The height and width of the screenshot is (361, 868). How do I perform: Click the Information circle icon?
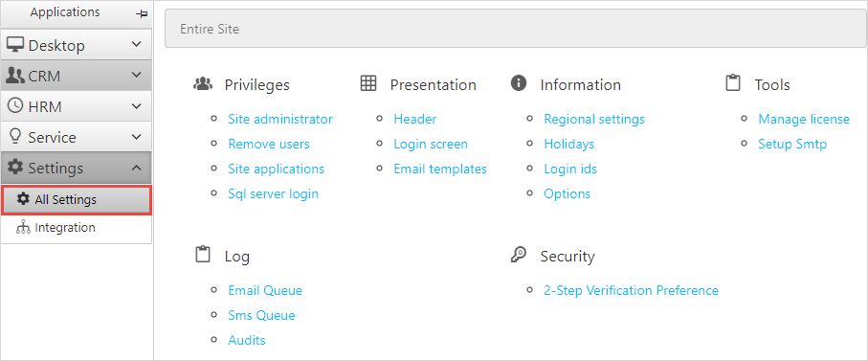(518, 83)
